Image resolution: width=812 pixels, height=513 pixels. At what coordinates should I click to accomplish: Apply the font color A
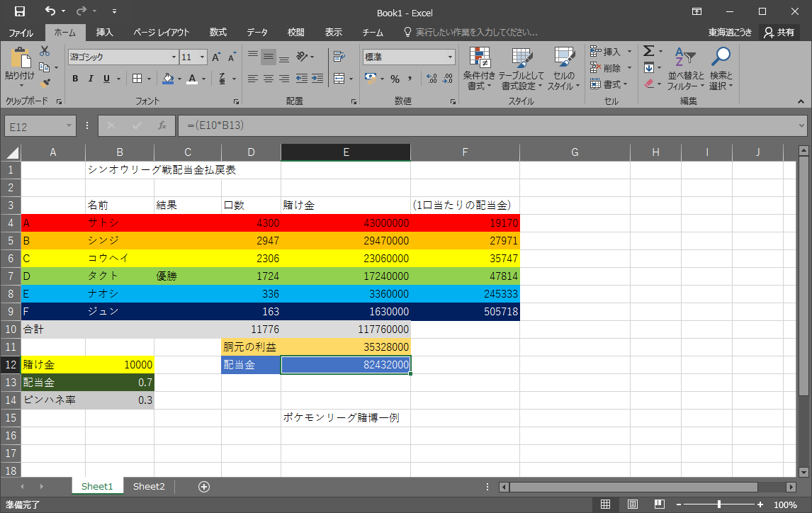point(192,79)
